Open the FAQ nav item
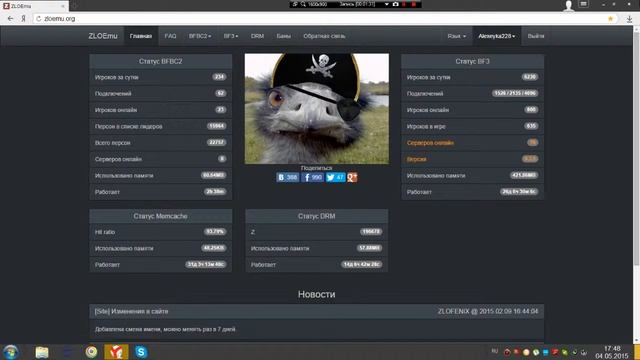 point(170,36)
